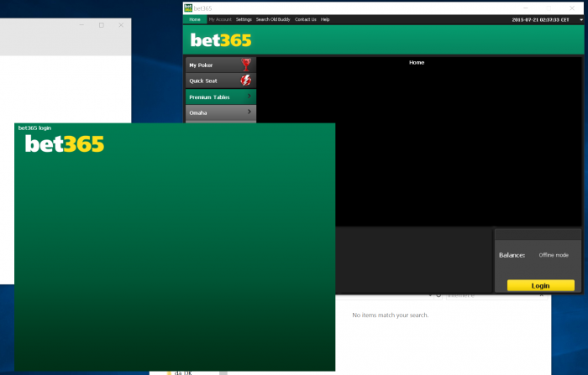Expand the Omaha chevron arrow
Image resolution: width=588 pixels, height=375 pixels.
click(x=249, y=112)
